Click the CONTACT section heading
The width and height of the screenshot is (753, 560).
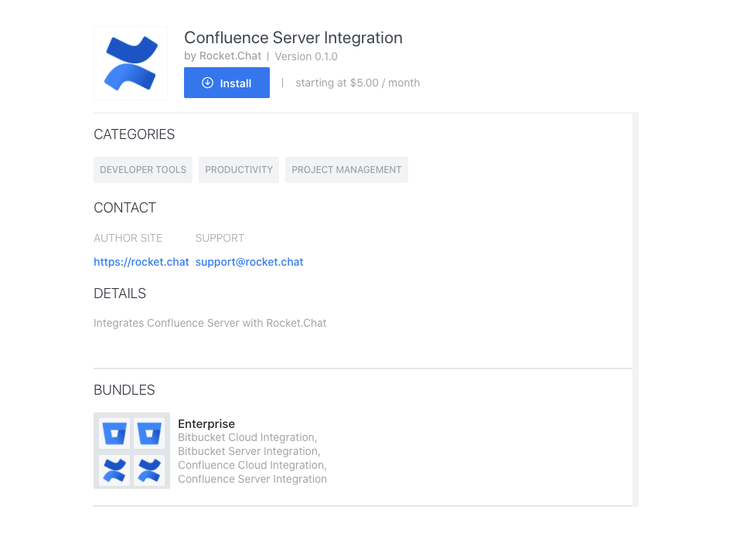point(125,208)
